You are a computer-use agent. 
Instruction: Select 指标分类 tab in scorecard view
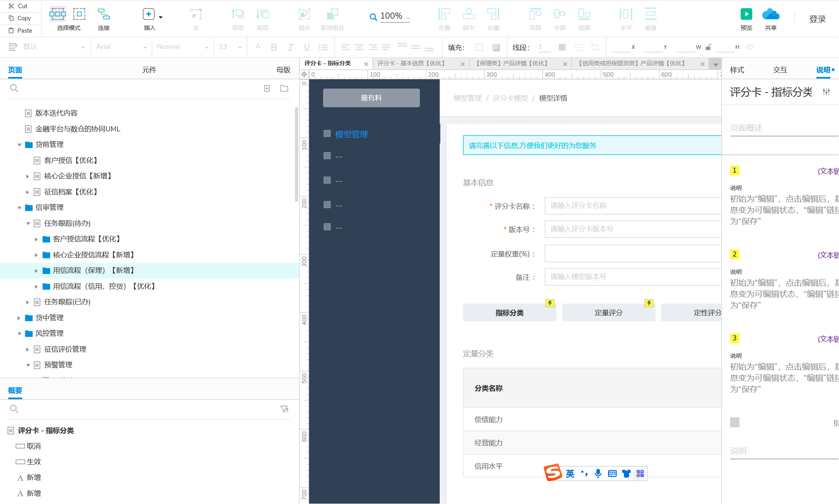(x=509, y=312)
